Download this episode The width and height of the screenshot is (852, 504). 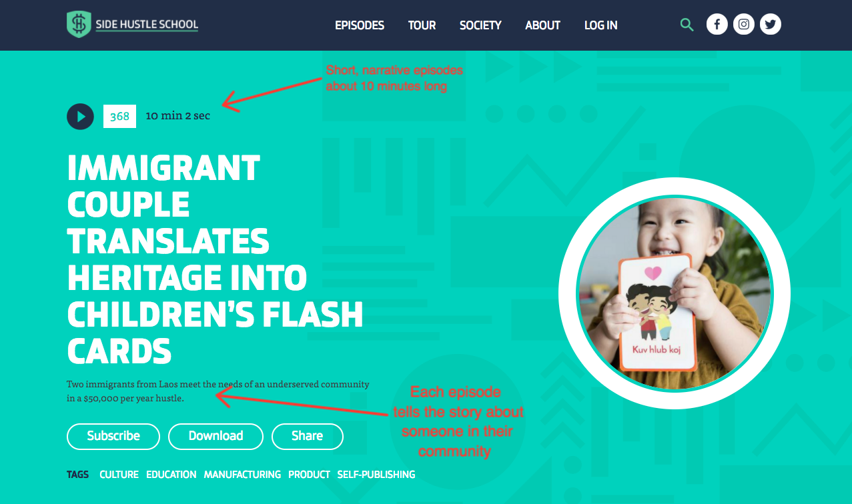pos(216,437)
